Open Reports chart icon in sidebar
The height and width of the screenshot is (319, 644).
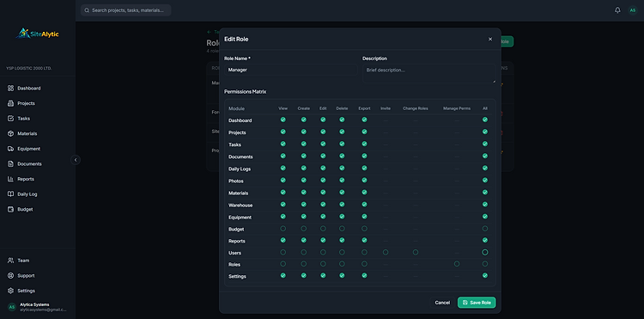pos(10,179)
